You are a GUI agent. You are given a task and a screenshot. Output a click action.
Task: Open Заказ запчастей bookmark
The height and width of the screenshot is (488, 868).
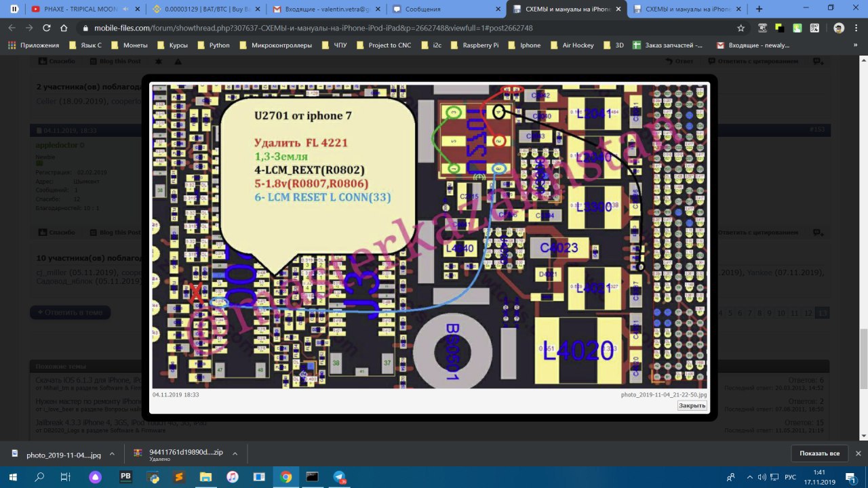pos(669,45)
